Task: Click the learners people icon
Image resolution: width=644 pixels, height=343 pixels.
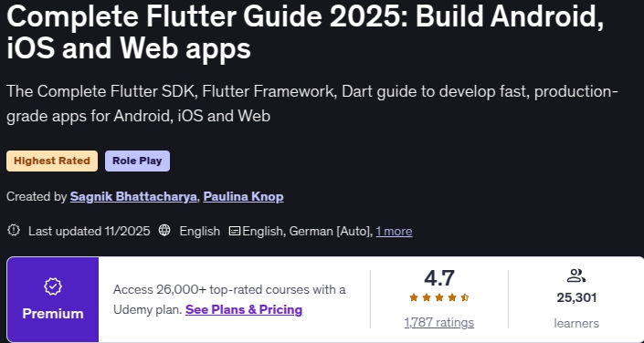Action: click(x=575, y=275)
